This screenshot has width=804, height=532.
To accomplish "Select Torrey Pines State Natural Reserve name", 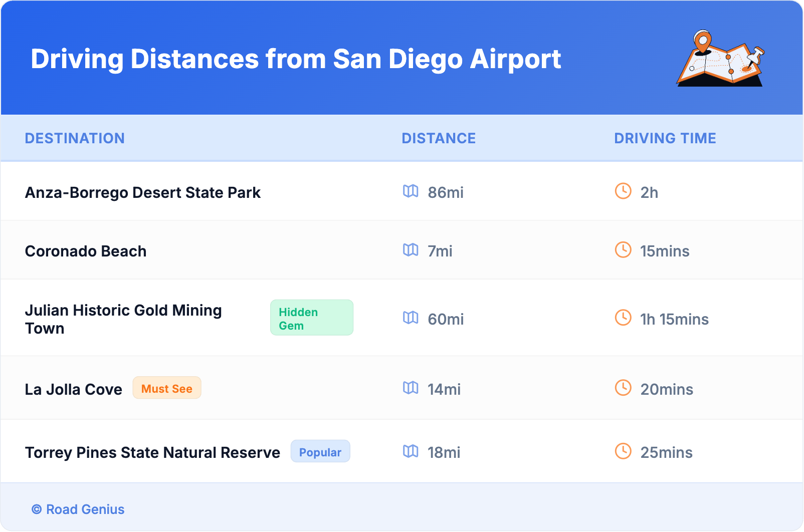I will [152, 452].
